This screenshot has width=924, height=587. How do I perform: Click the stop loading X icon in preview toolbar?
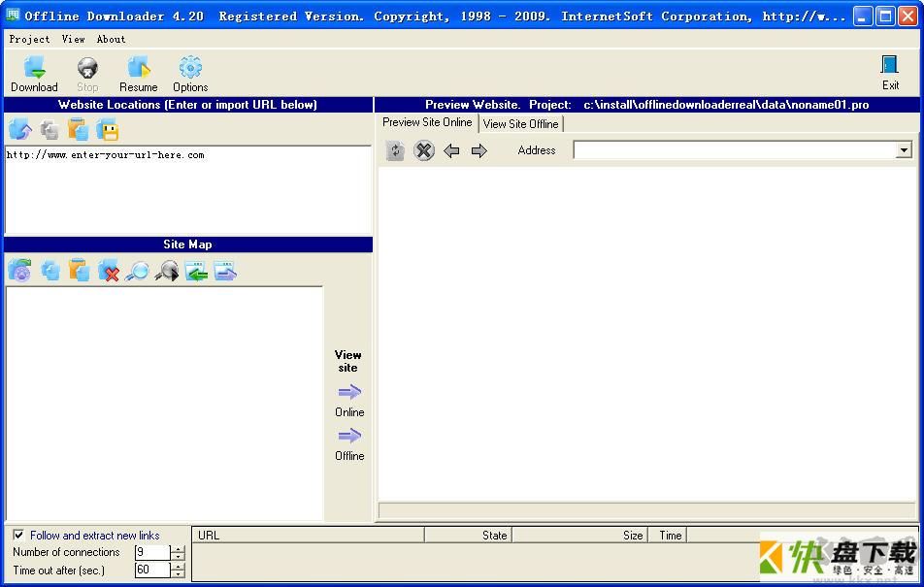(424, 150)
